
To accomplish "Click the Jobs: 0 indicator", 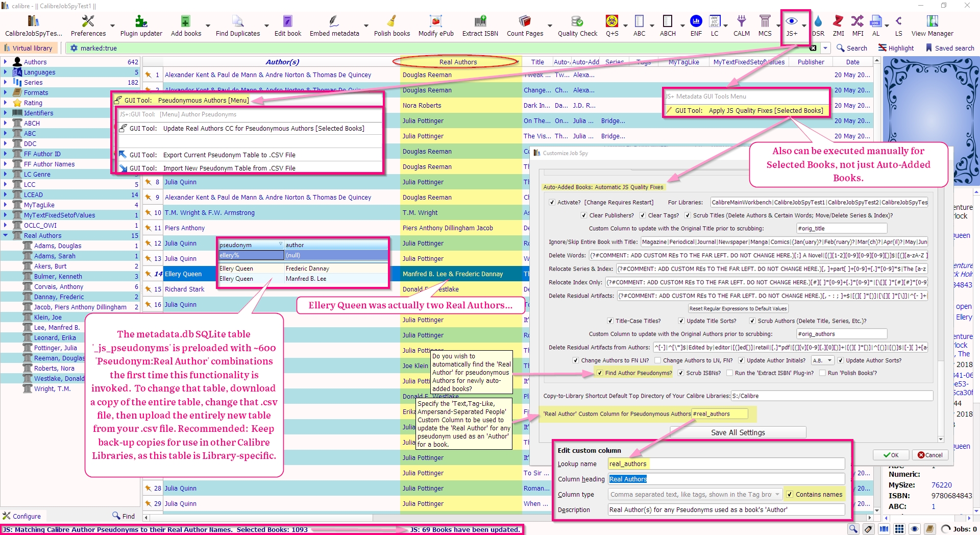I will (959, 529).
